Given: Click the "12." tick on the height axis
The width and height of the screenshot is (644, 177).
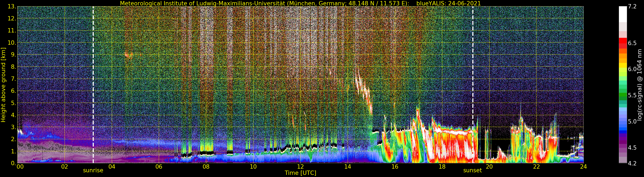Looking at the screenshot, I should pyautogui.click(x=12, y=18).
